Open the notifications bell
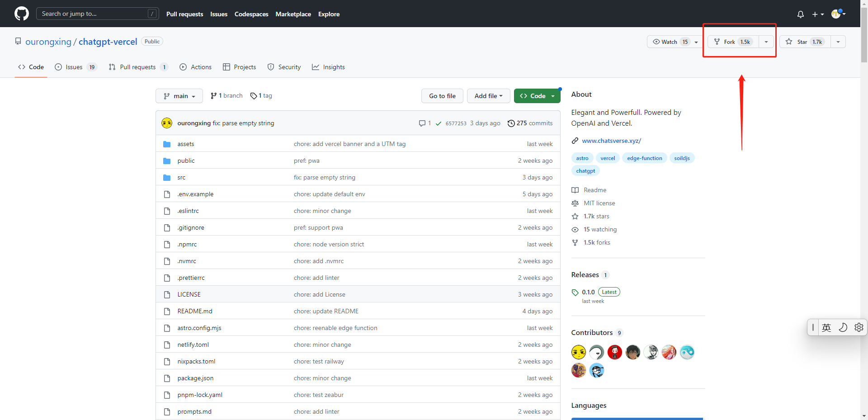The width and height of the screenshot is (868, 420). point(800,14)
